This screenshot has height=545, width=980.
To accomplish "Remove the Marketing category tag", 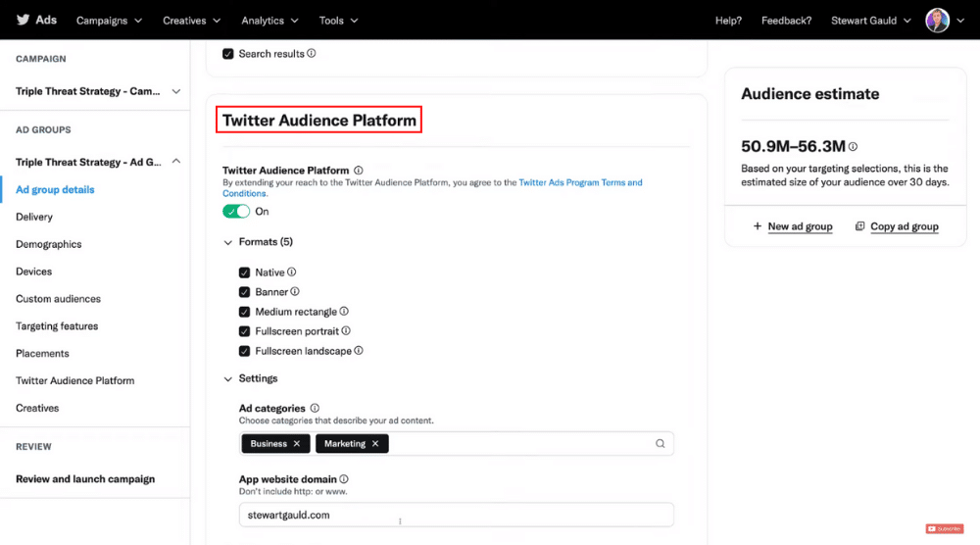I will tap(375, 444).
